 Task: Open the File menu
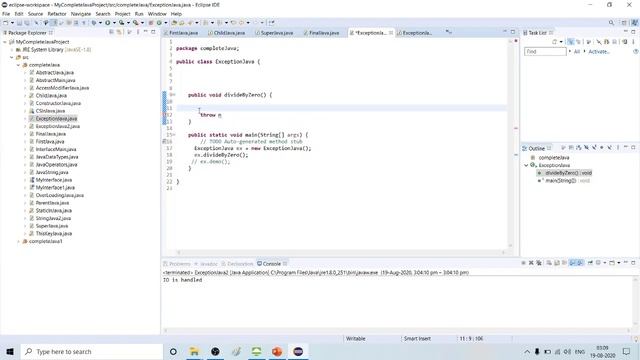pos(6,14)
